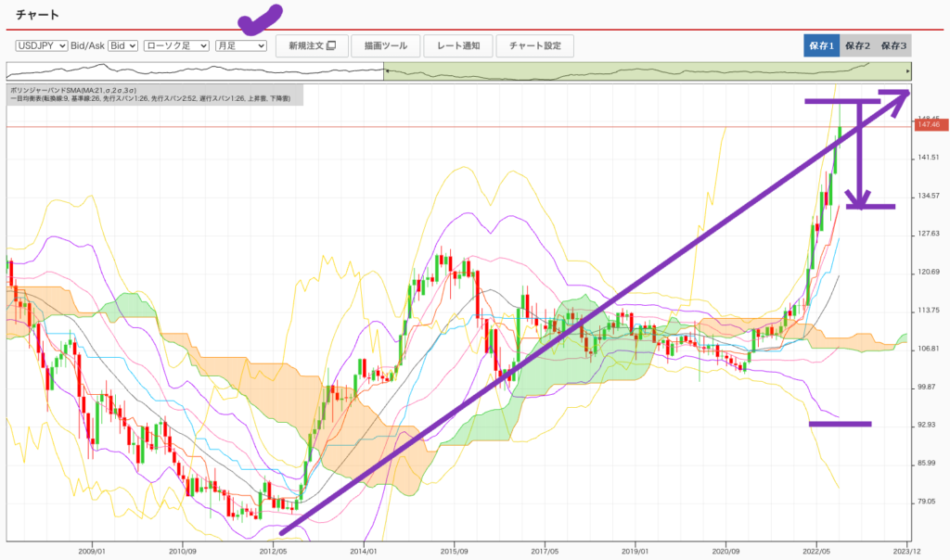Click the 2017/05 date axis label
The height and width of the screenshot is (560, 950).
click(545, 552)
